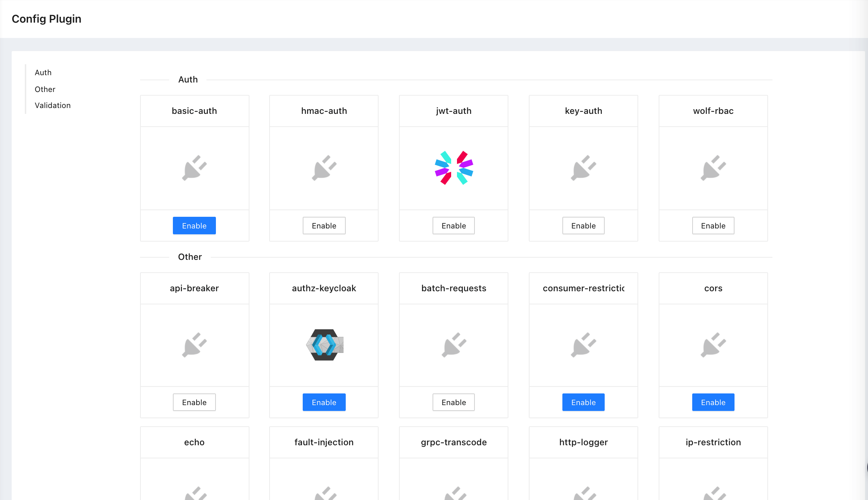This screenshot has width=868, height=500.
Task: Toggle the blue Enable button for basic-auth
Action: pos(194,226)
